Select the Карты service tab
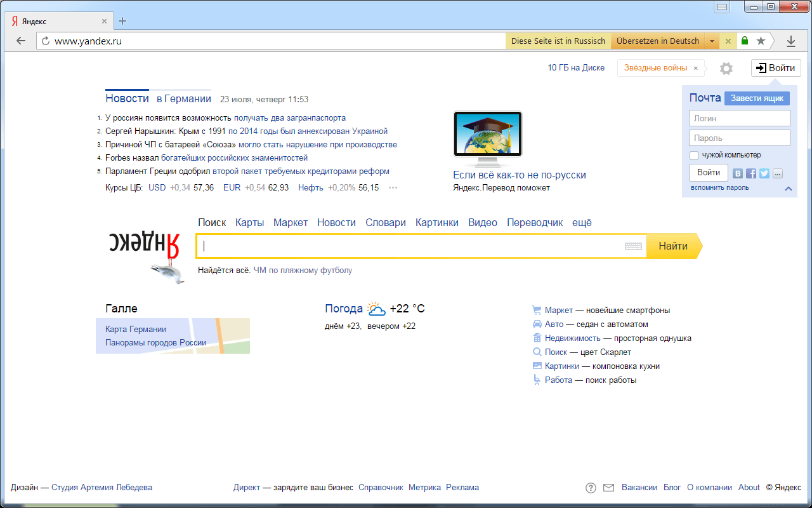This screenshot has width=812, height=508. coord(250,222)
